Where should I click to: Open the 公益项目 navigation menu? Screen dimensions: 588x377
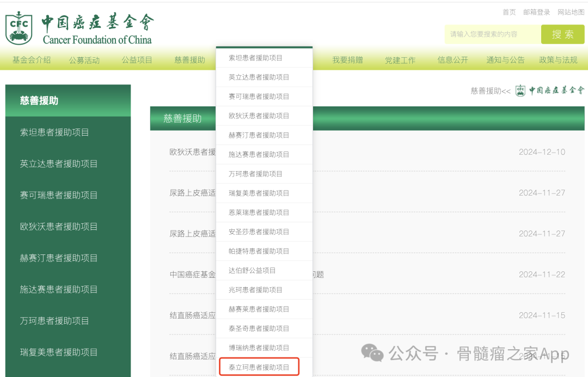click(137, 60)
